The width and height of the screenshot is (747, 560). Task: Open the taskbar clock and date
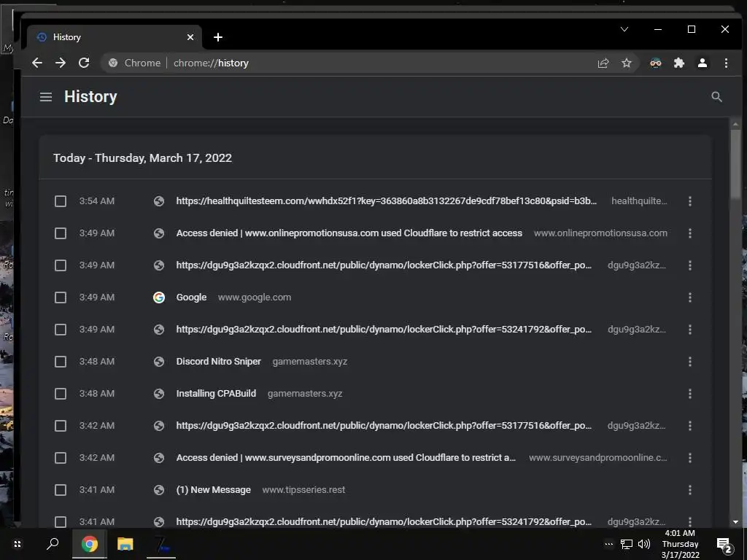(681, 544)
